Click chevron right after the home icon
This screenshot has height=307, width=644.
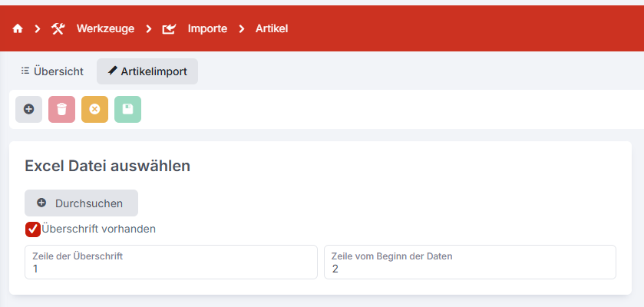tap(37, 28)
